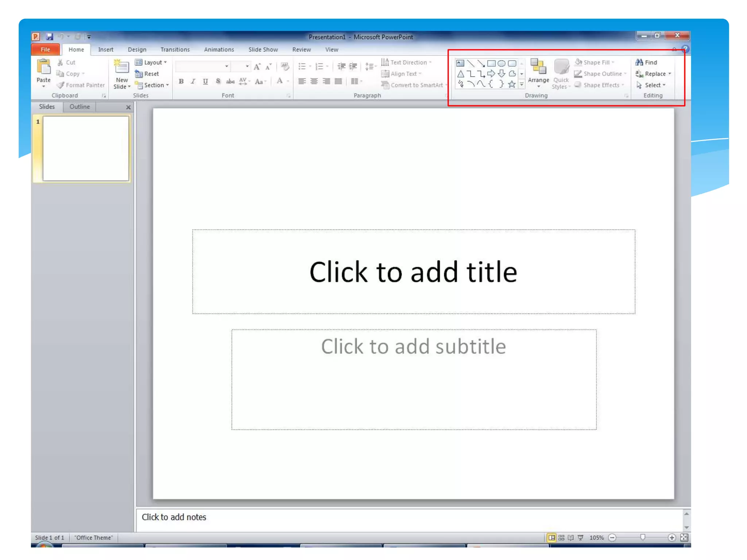Click the Save icon in quick access toolbar
This screenshot has width=747, height=560.
click(x=50, y=37)
